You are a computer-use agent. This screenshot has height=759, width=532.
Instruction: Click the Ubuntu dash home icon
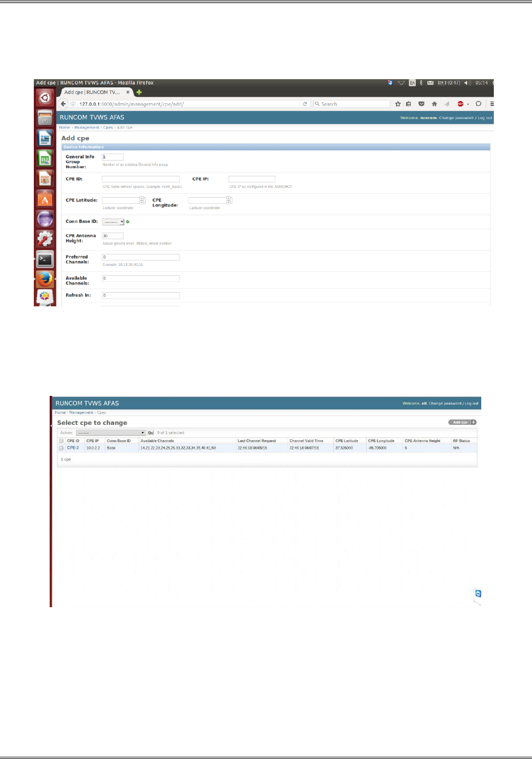point(45,98)
